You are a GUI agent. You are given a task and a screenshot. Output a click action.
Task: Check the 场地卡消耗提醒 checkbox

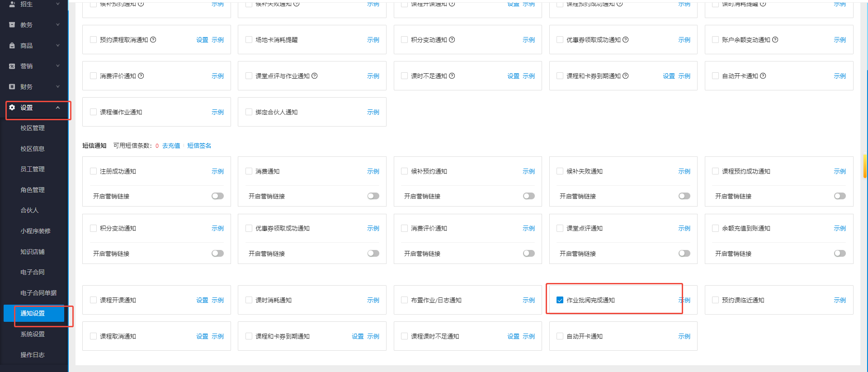[x=249, y=40]
